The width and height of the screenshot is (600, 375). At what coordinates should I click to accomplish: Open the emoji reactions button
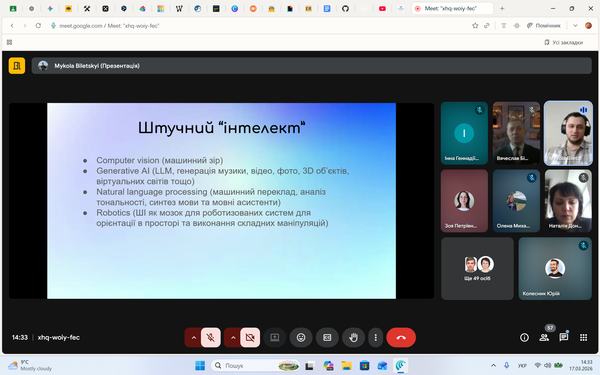301,338
